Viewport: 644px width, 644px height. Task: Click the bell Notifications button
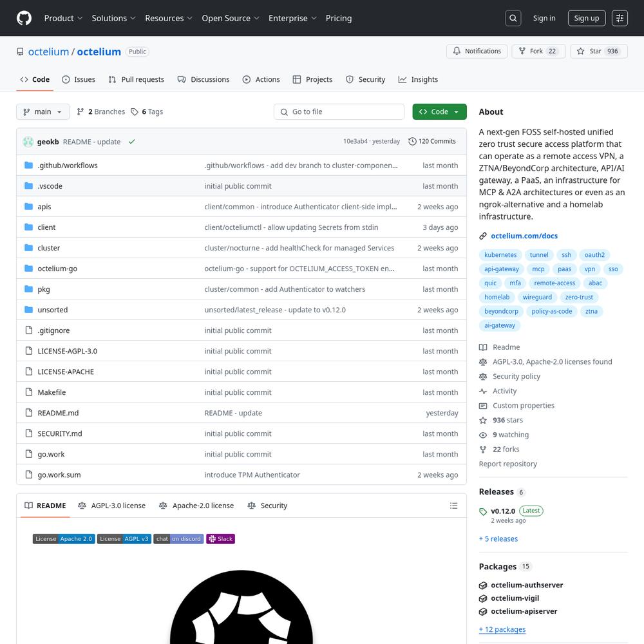coord(477,51)
